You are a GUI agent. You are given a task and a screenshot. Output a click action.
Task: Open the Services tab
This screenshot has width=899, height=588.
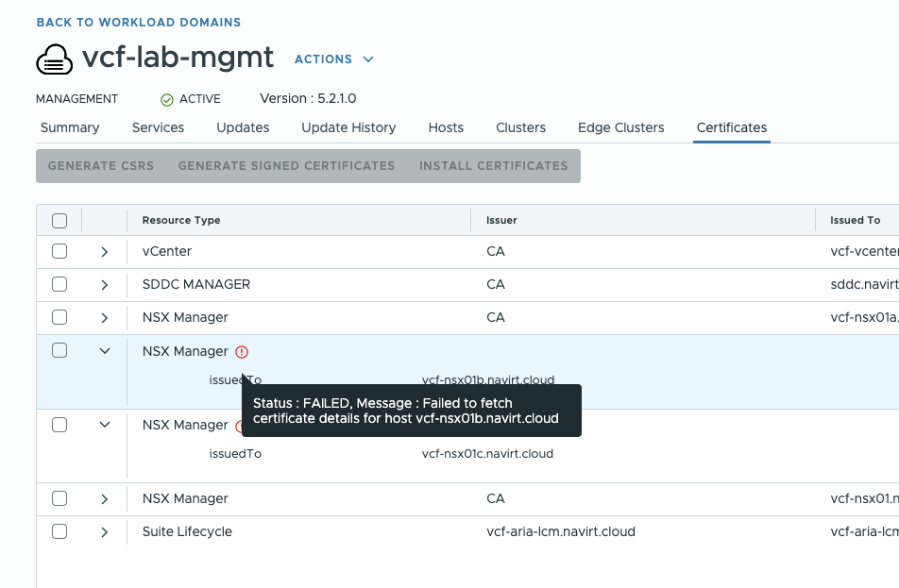click(x=158, y=127)
